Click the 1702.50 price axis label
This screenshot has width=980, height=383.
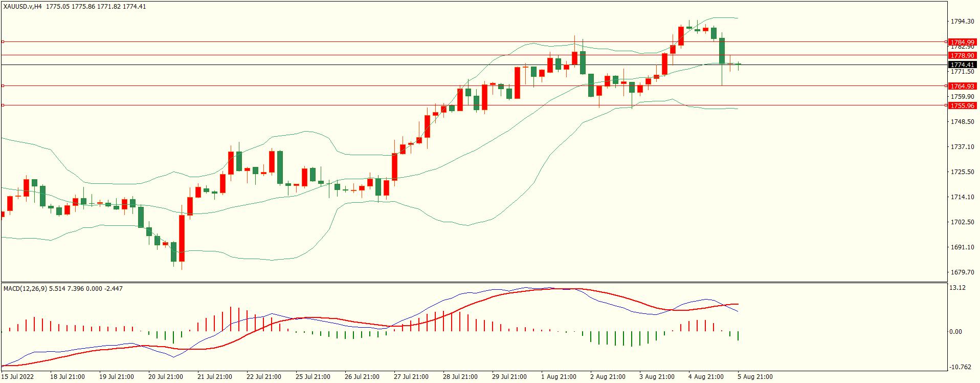(962, 222)
